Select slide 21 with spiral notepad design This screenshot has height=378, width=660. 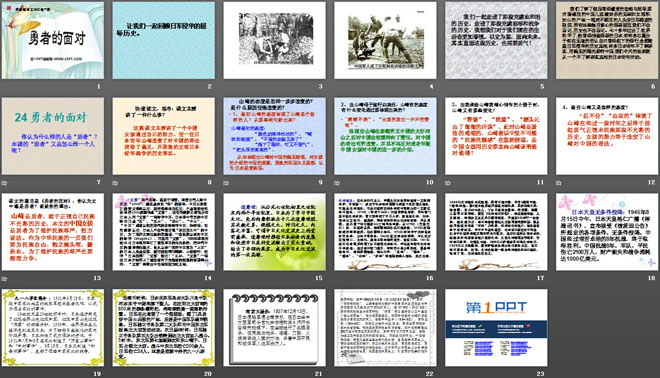[x=274, y=327]
